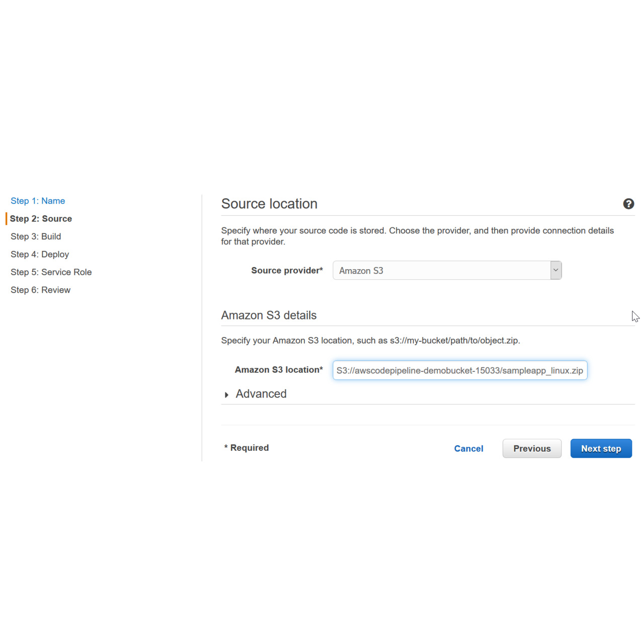Screen dimensions: 644x644
Task: Proceed with the Next step button
Action: point(601,449)
